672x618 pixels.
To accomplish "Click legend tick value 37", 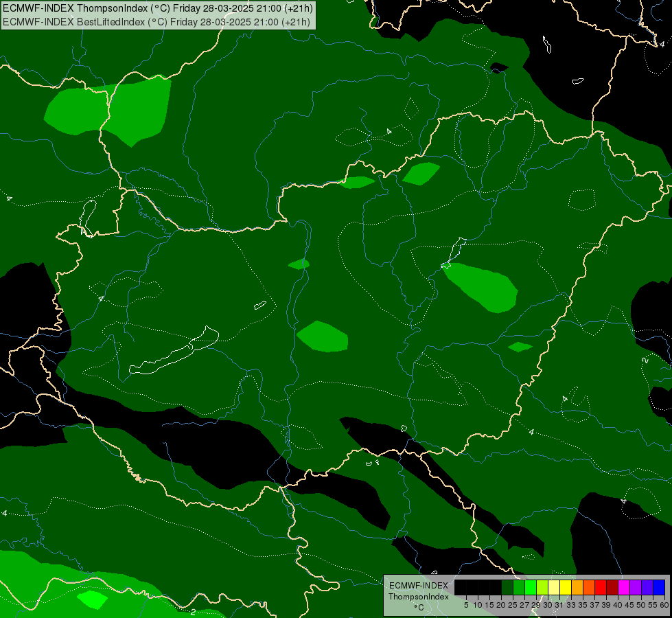I will (594, 605).
